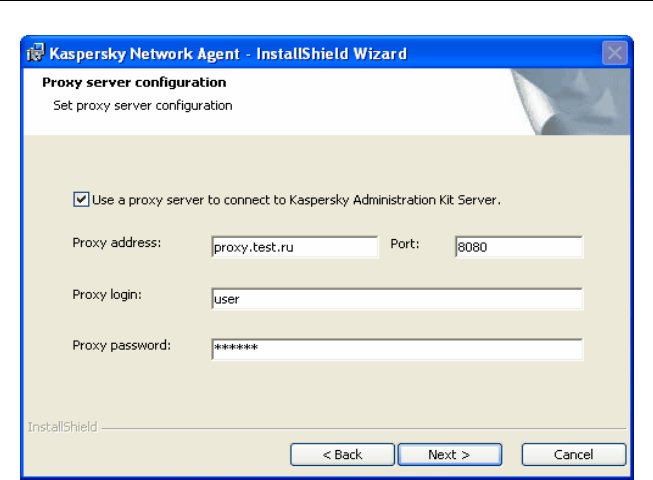Cancel the Network Agent installation
The width and height of the screenshot is (653, 480).
(x=574, y=455)
